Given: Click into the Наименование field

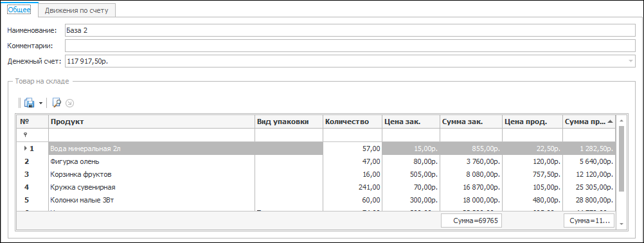Looking at the screenshot, I should click(x=350, y=30).
